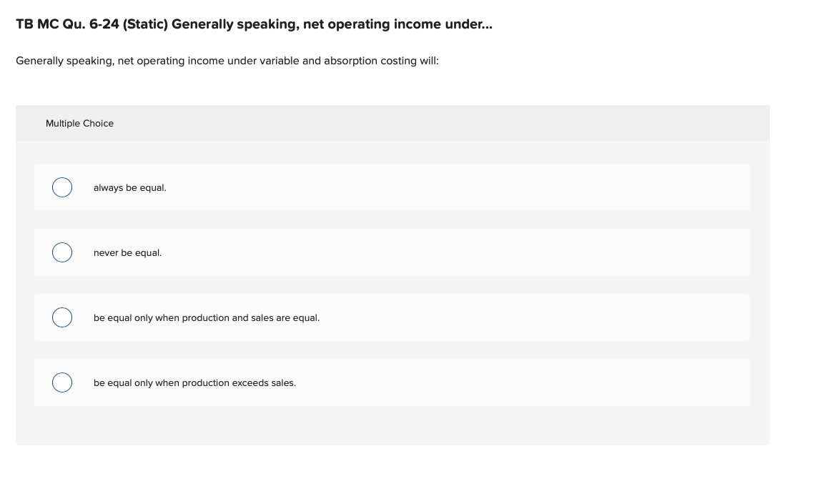Screen dimensions: 825x504
Task: Choose 'be equal only when production and sales are equal'
Action: (x=62, y=317)
